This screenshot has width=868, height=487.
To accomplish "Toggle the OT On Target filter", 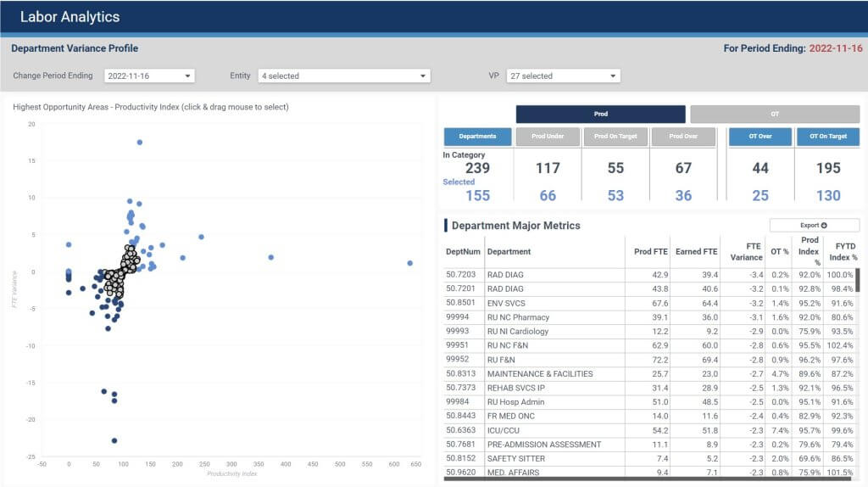I will [827, 137].
